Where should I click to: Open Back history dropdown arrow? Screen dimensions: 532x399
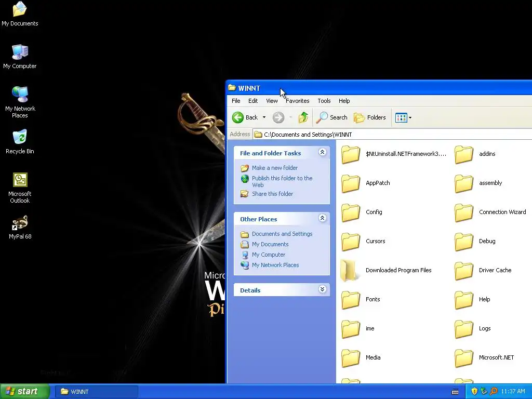tap(264, 117)
